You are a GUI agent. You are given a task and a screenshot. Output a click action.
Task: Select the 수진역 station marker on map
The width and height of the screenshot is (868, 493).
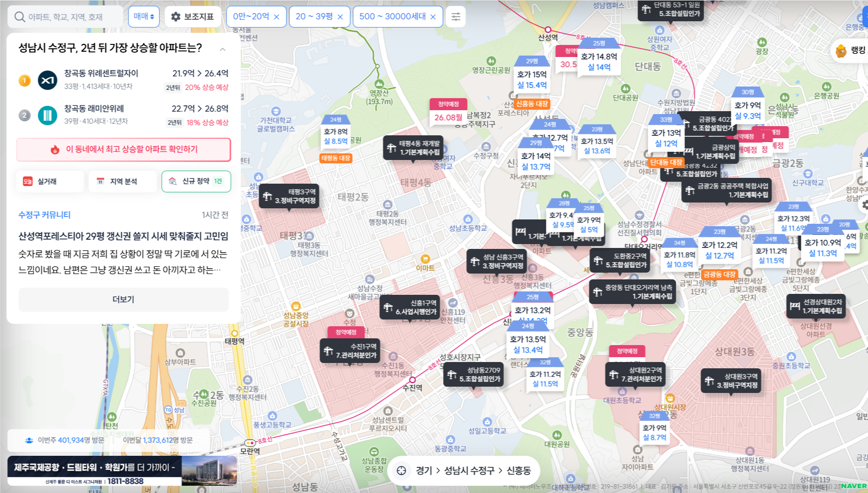click(x=413, y=380)
